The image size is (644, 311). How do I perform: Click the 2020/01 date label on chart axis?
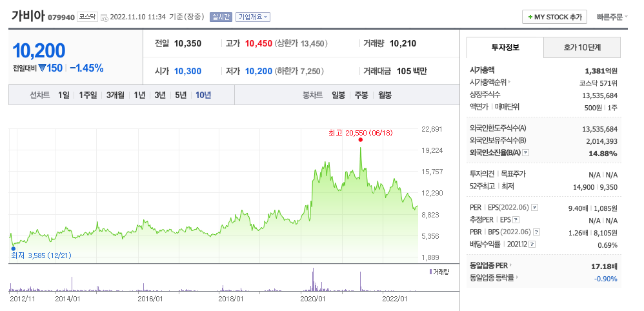click(x=314, y=299)
